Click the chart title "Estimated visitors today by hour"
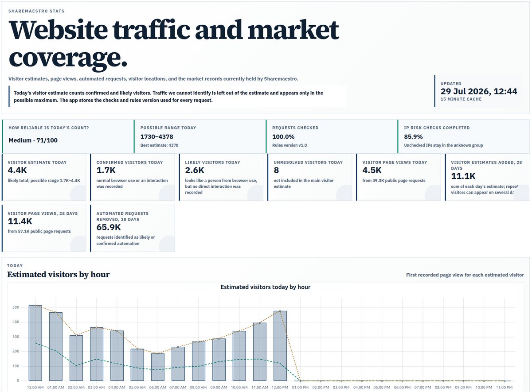 pos(266,287)
